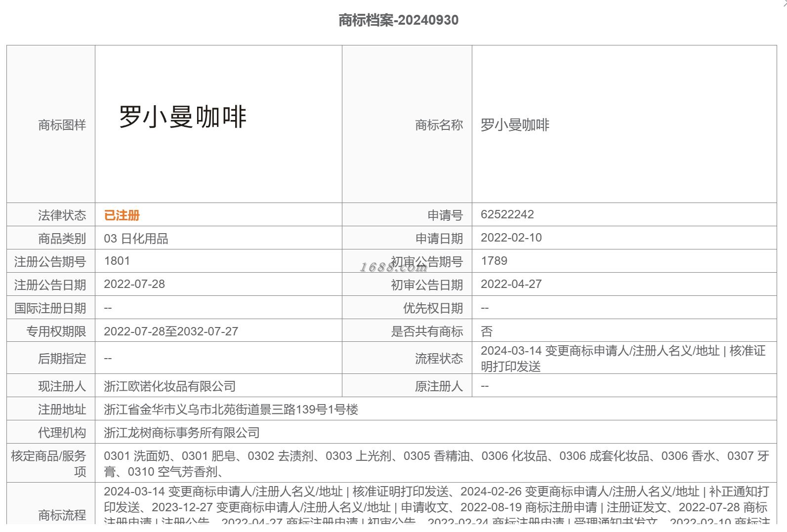Select the 法律状态 label
This screenshot has width=787, height=532.
pos(62,215)
